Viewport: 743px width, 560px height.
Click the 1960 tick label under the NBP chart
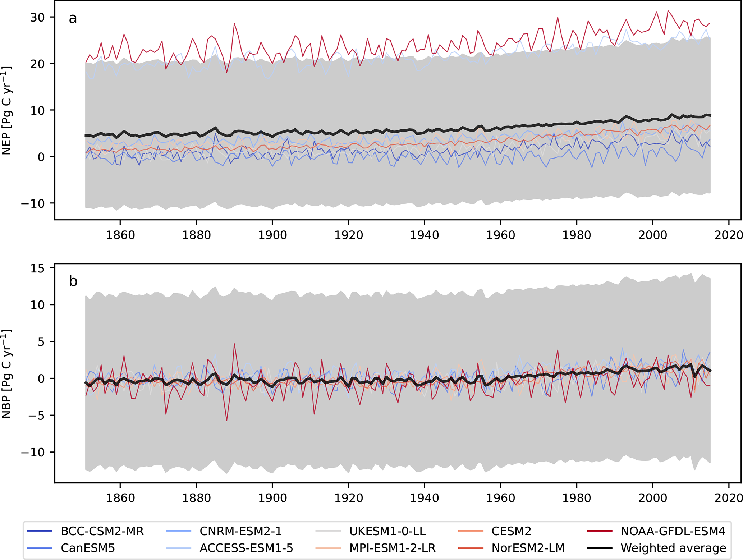tap(500, 498)
